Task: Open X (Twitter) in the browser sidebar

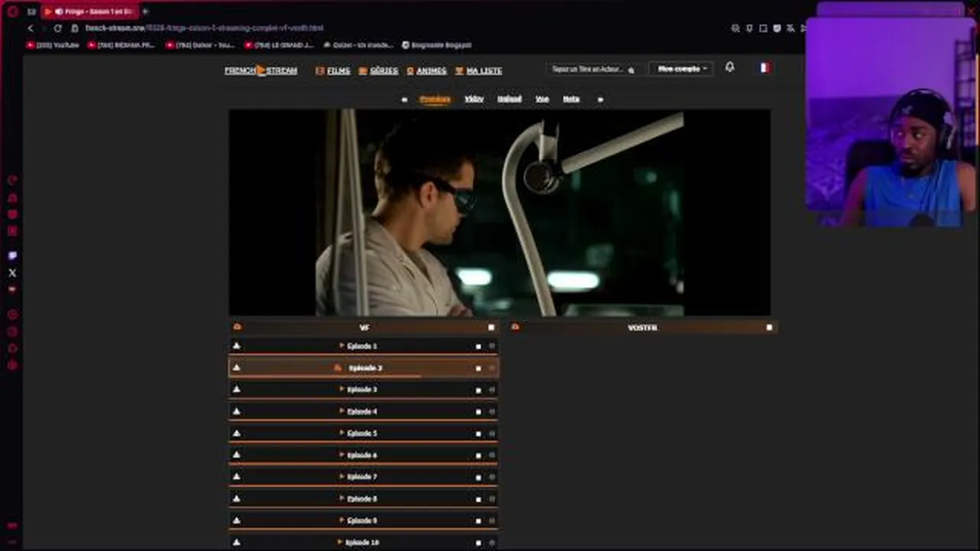Action: pos(12,272)
